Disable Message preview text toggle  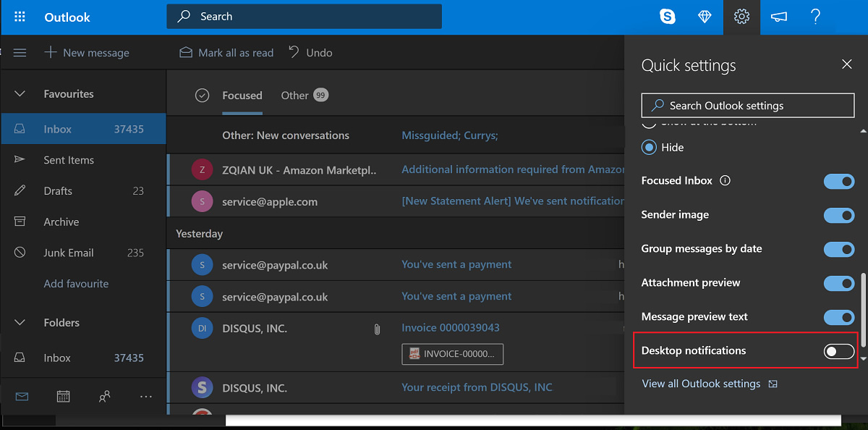click(x=839, y=317)
